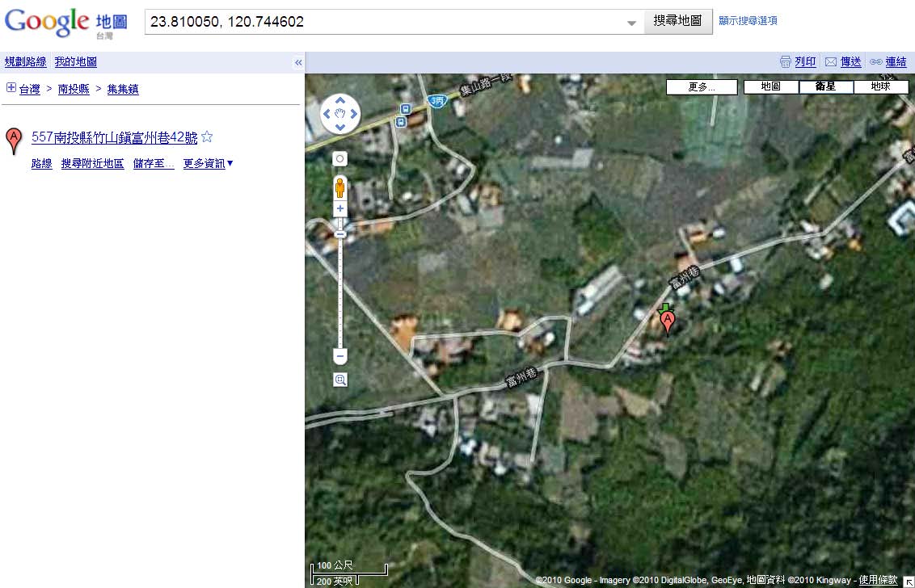Click the magnifier zoom-box icon below the zoom slider
This screenshot has width=915, height=588.
(340, 380)
